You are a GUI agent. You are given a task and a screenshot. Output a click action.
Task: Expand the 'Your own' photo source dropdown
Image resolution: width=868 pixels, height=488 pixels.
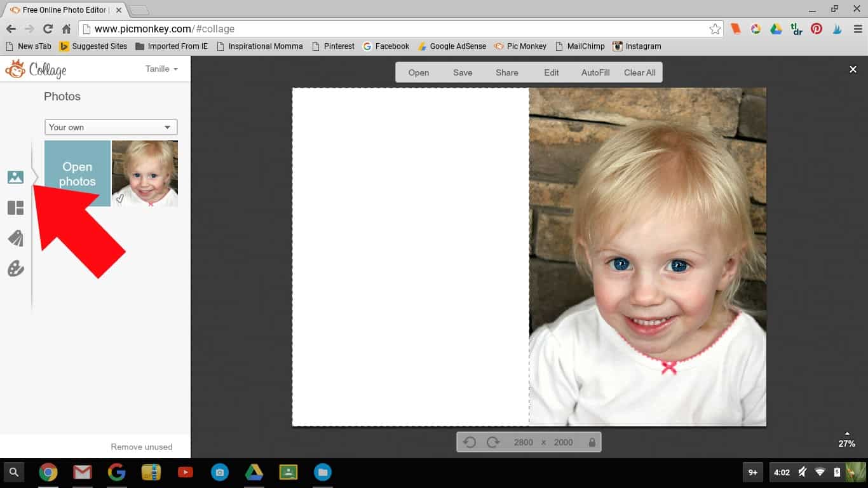tap(111, 127)
